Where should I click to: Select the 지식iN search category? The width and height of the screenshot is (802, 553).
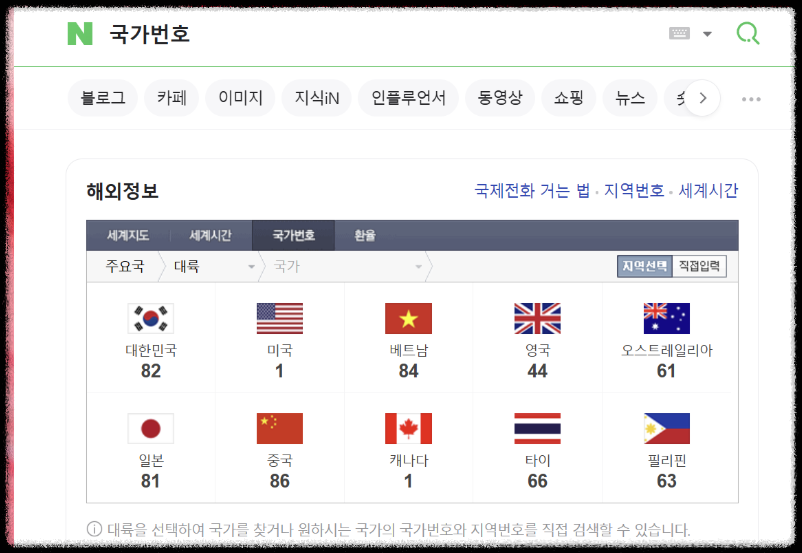[317, 98]
